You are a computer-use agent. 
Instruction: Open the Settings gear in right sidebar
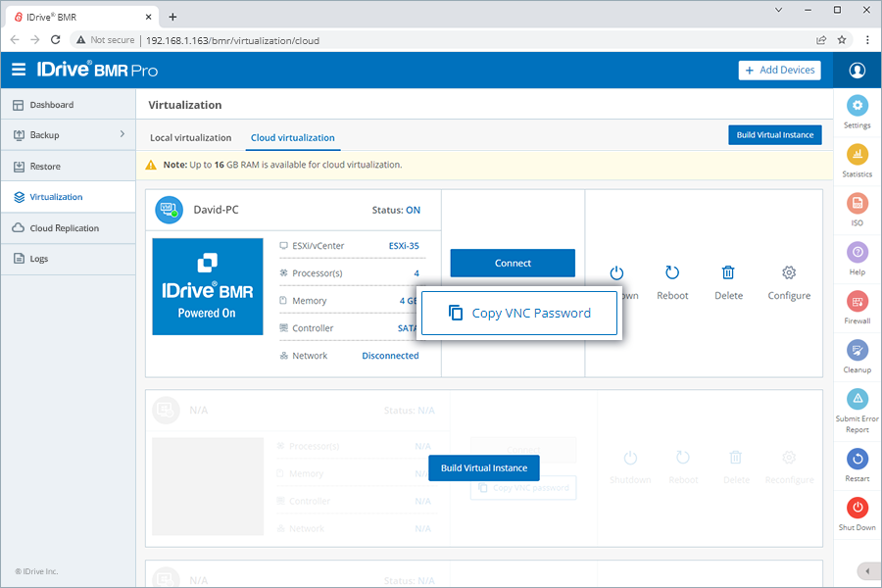pyautogui.click(x=857, y=105)
